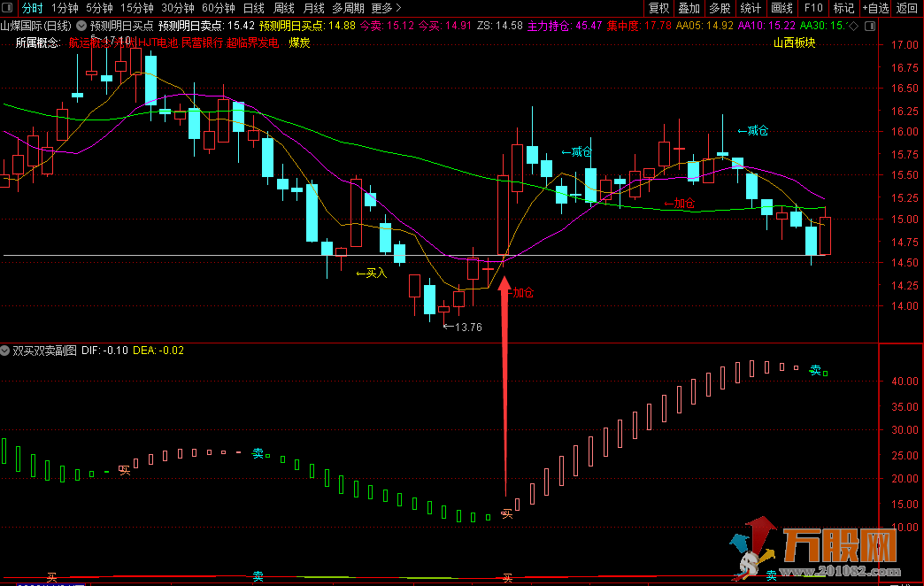Toggle the left sidebar panel icon
This screenshot has width=924, height=586.
pyautogui.click(x=7, y=8)
